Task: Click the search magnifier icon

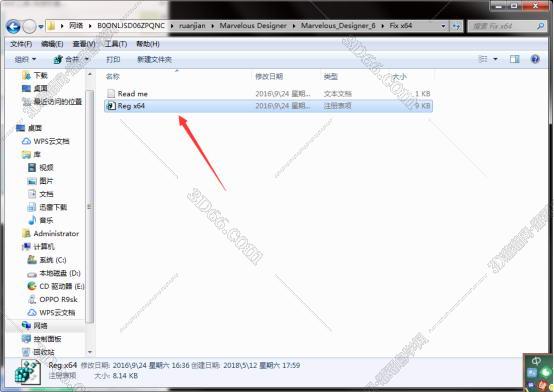Action: pyautogui.click(x=540, y=26)
